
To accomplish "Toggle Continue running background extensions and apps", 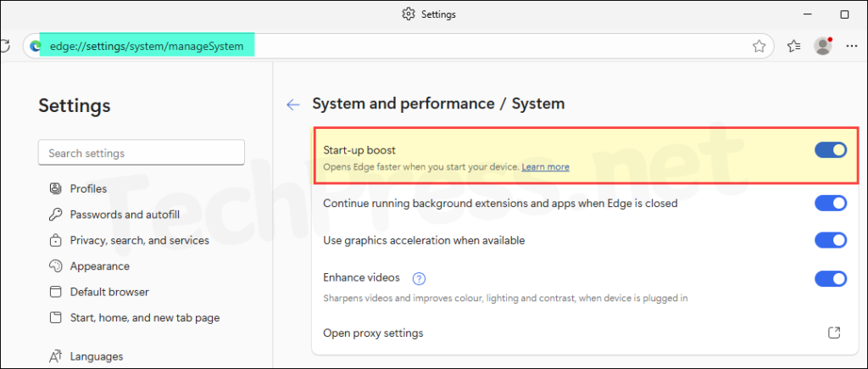I will click(831, 204).
